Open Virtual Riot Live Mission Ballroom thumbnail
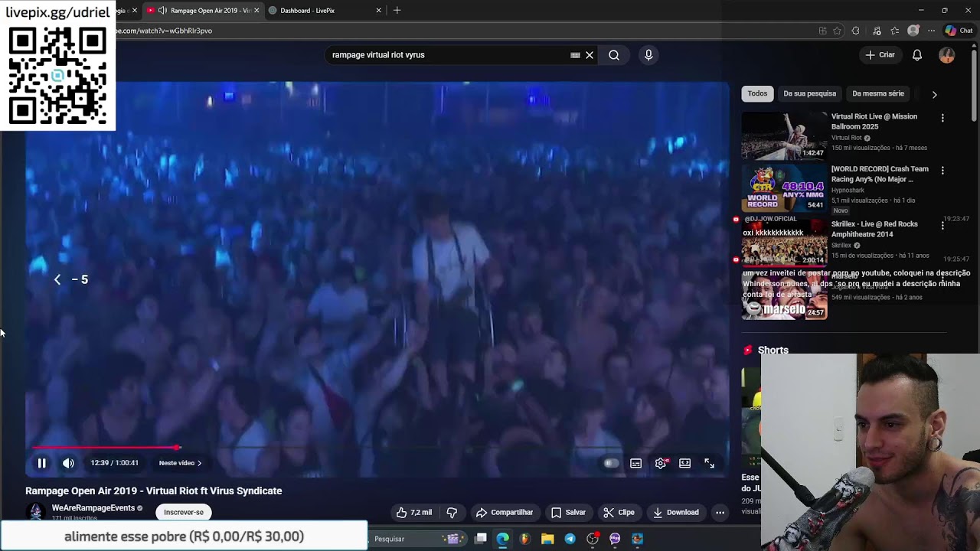The height and width of the screenshot is (551, 980). 784,135
